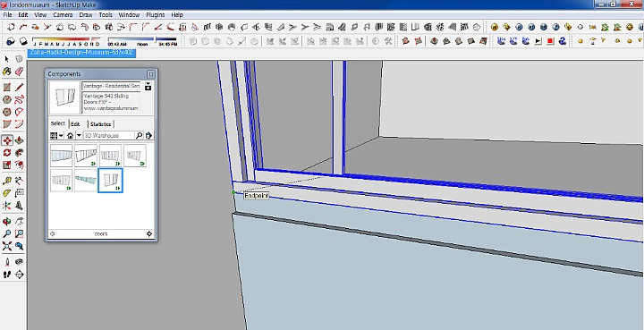Open the File menu

[x=7, y=15]
